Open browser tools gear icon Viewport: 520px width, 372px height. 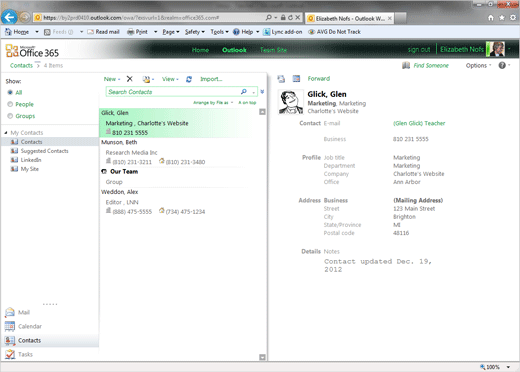(x=513, y=18)
